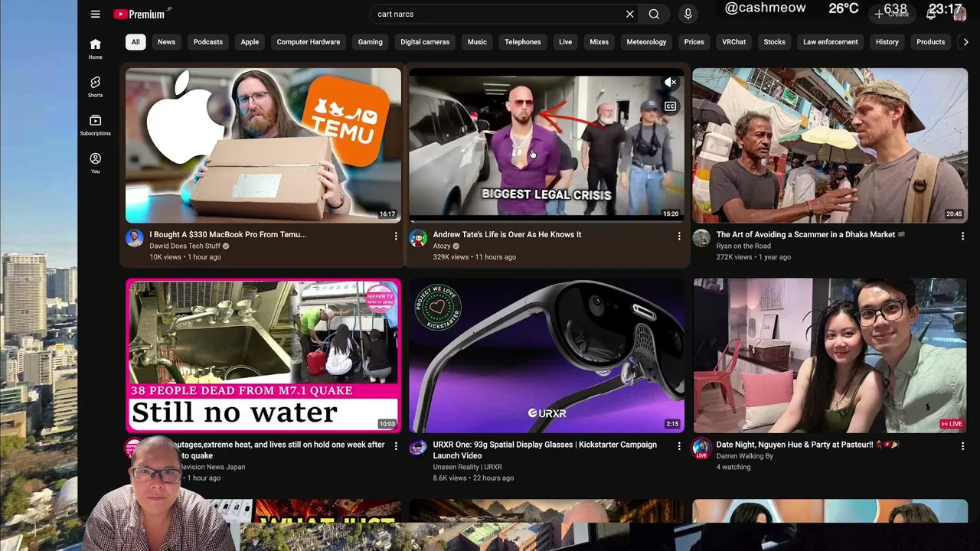This screenshot has height=551, width=980.
Task: Show more category chips with right arrow
Action: click(x=965, y=42)
